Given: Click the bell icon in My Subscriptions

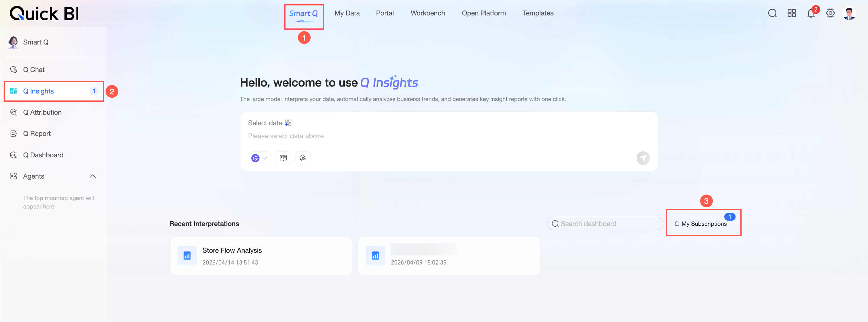Looking at the screenshot, I should click(x=676, y=224).
